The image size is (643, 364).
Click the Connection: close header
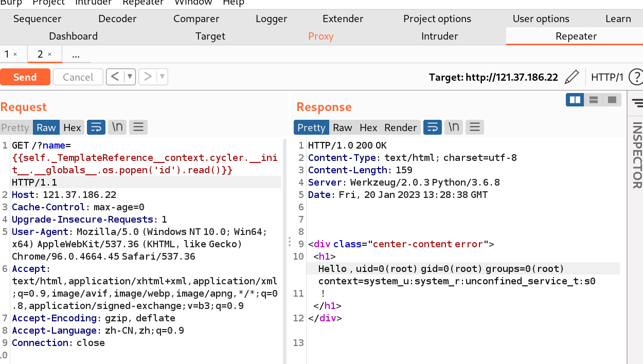(x=58, y=343)
